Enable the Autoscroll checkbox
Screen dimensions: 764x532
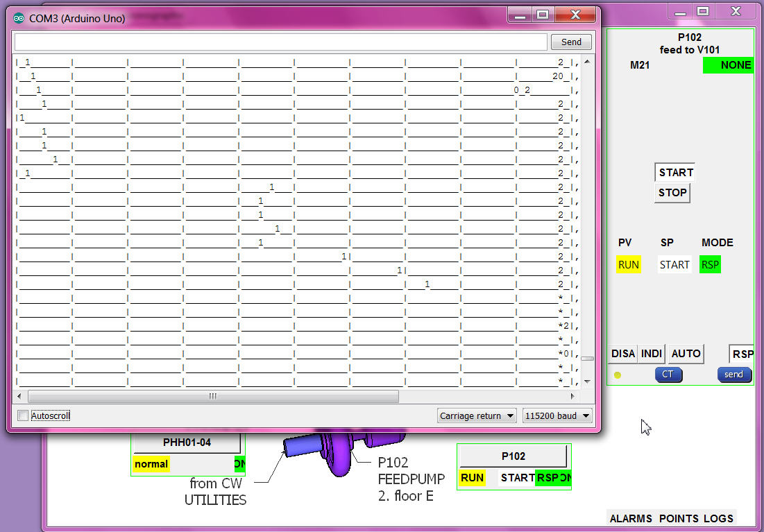point(24,415)
